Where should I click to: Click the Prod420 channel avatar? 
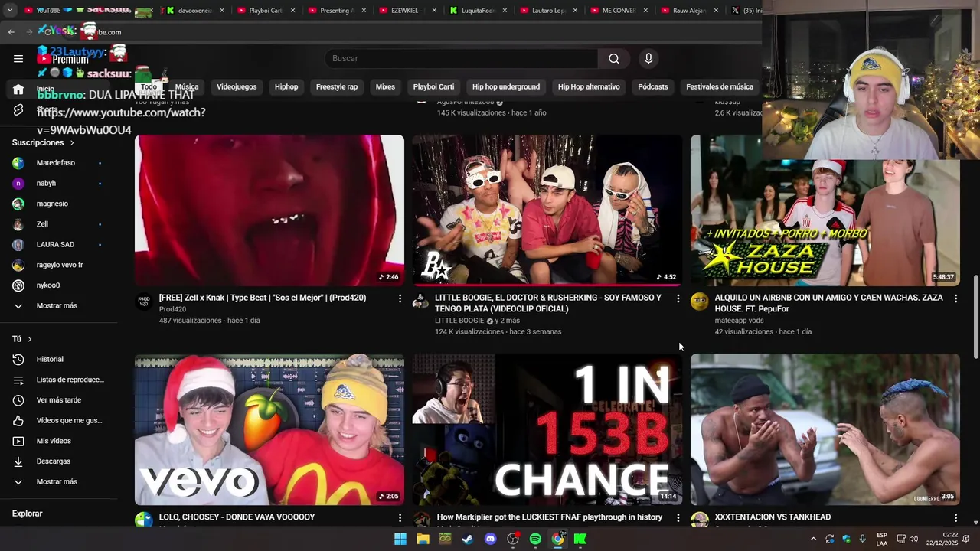coord(144,302)
